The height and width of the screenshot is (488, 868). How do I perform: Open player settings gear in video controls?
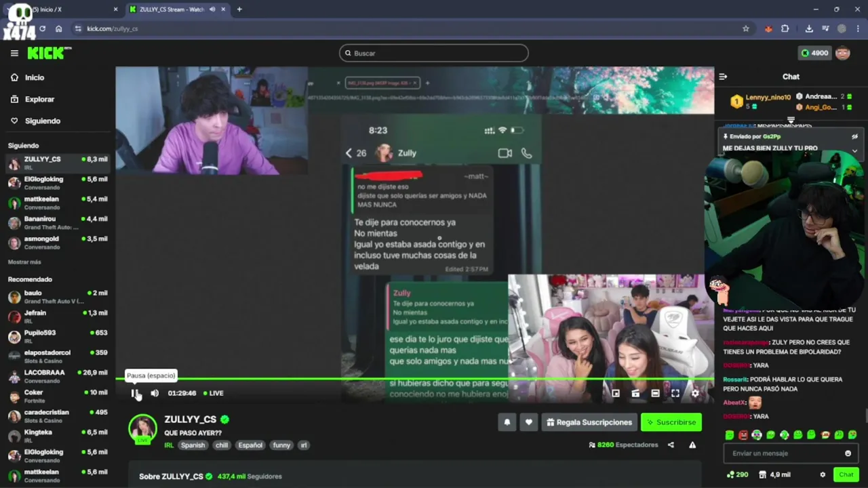click(x=695, y=393)
